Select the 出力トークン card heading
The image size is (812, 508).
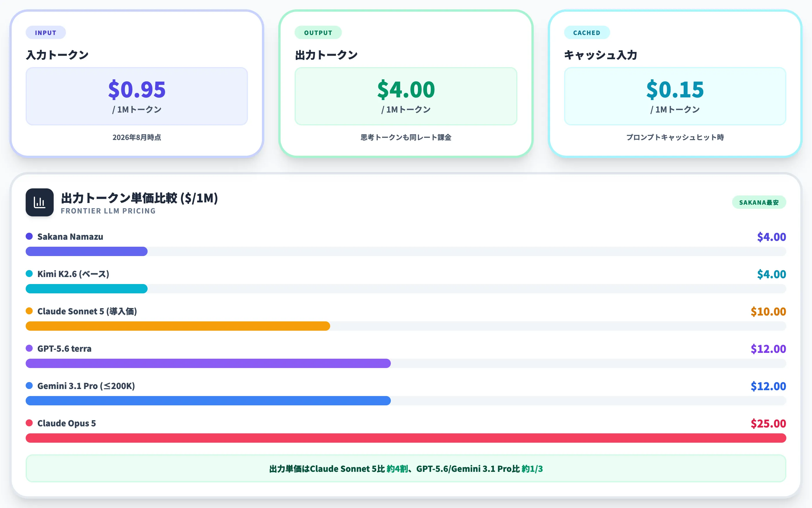click(326, 55)
